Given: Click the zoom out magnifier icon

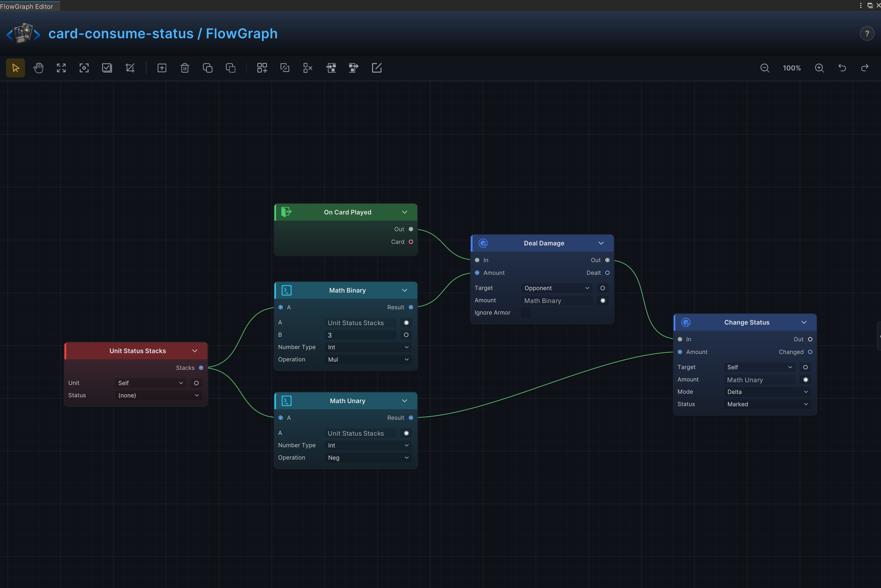Looking at the screenshot, I should click(765, 68).
